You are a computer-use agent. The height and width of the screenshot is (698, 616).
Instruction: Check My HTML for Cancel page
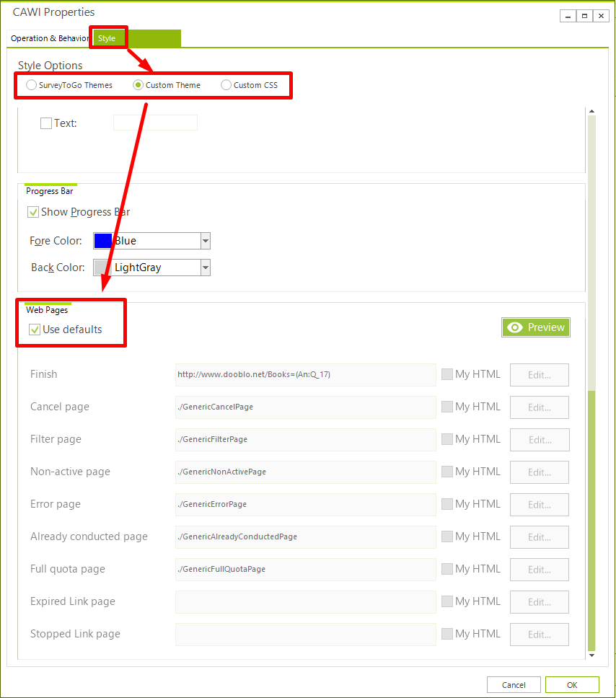click(x=447, y=407)
